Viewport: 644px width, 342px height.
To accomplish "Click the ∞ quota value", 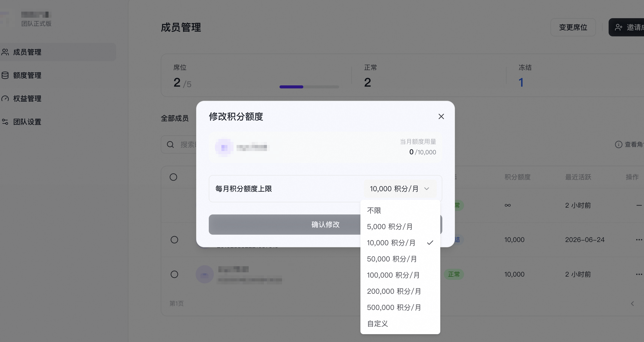I will tap(508, 205).
